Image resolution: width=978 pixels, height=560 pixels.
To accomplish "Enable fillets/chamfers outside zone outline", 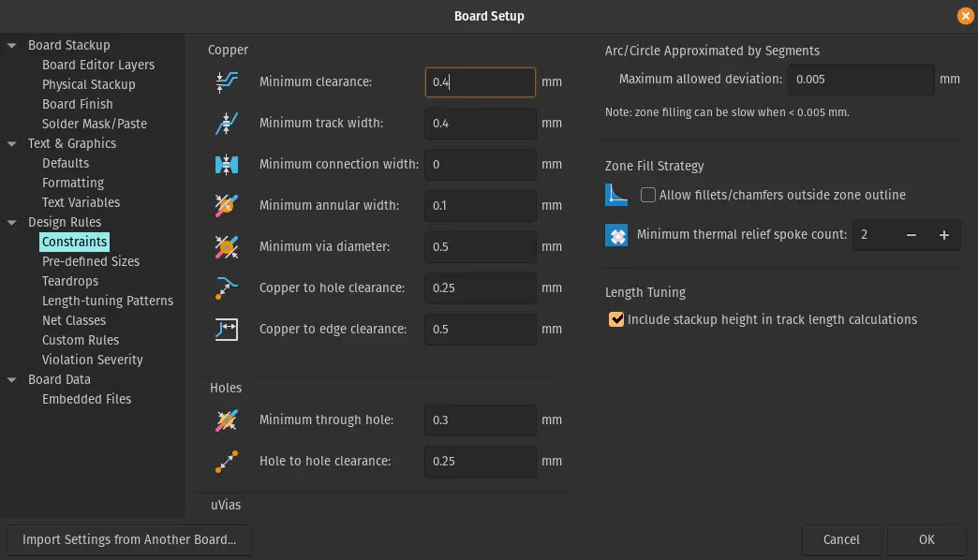I will [647, 195].
